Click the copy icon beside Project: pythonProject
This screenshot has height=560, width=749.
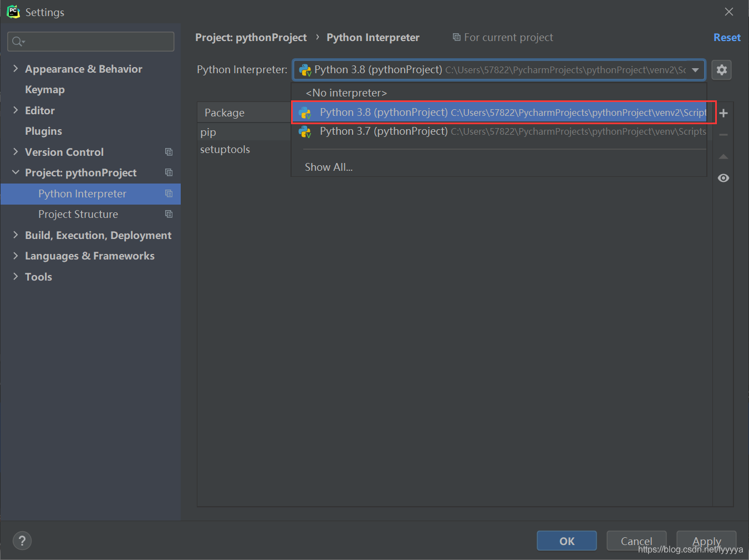169,172
